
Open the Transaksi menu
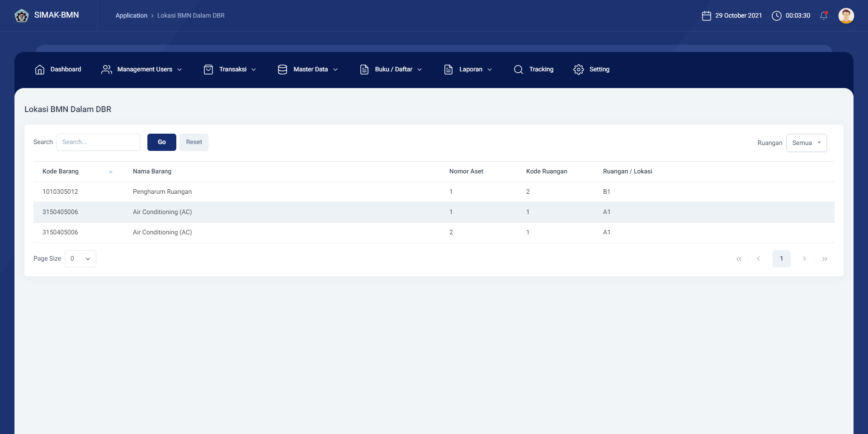[x=231, y=70]
